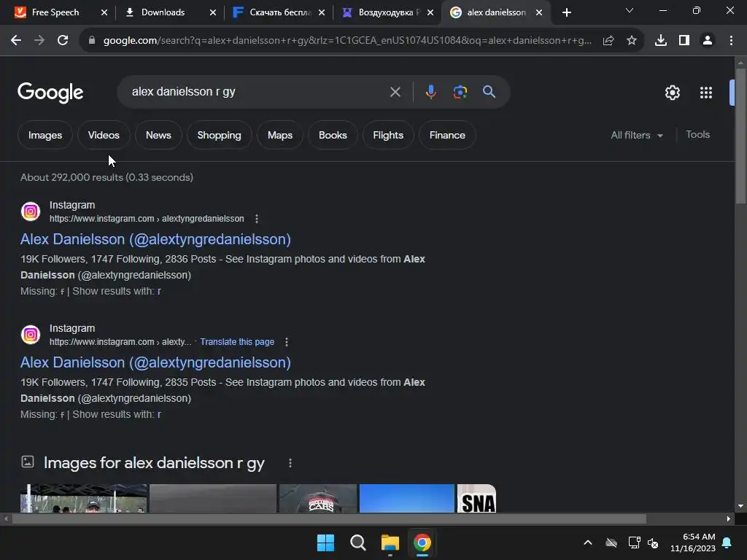Viewport: 747px width, 560px height.
Task: Open search Tools options
Action: [x=697, y=135]
